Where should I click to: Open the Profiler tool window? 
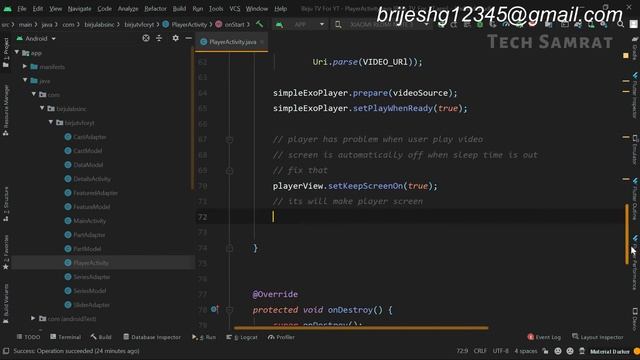pos(281,337)
